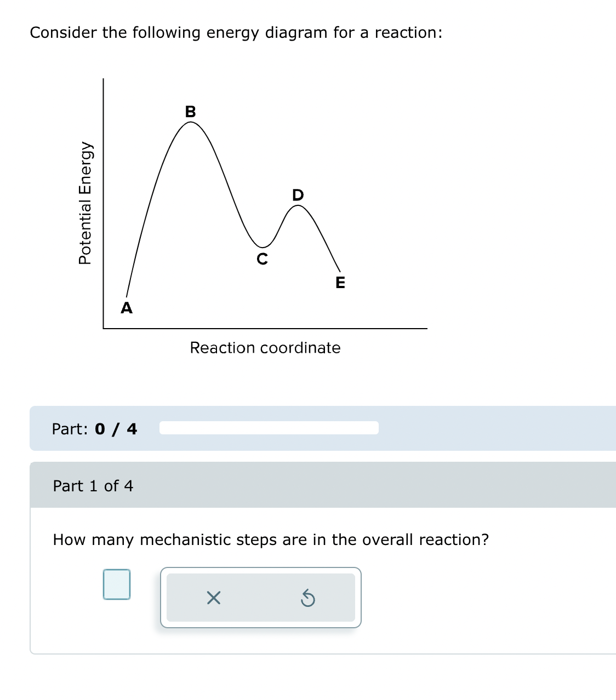Viewport: 616px width, 700px height.
Task: Toggle the empty box beside the answer field
Action: pyautogui.click(x=116, y=584)
